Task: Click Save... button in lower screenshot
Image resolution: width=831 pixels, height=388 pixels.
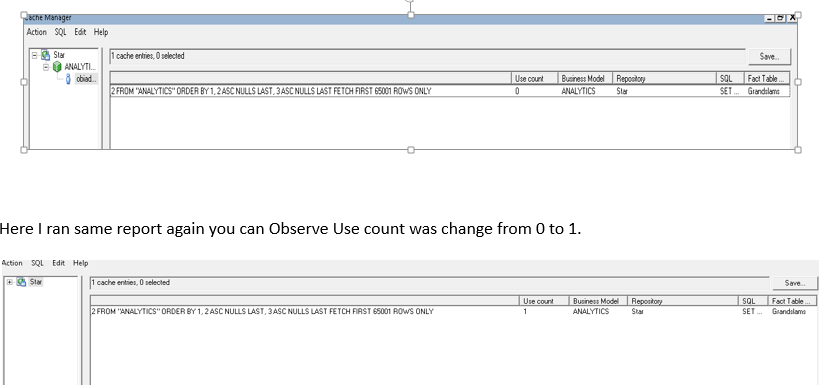Action: tap(794, 283)
